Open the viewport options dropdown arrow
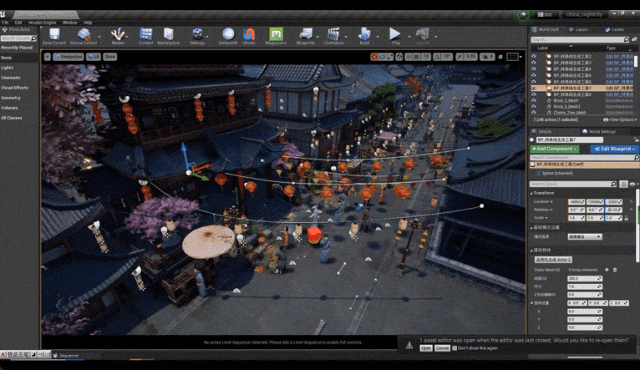Screen dimensions: 640x370 pyautogui.click(x=47, y=57)
